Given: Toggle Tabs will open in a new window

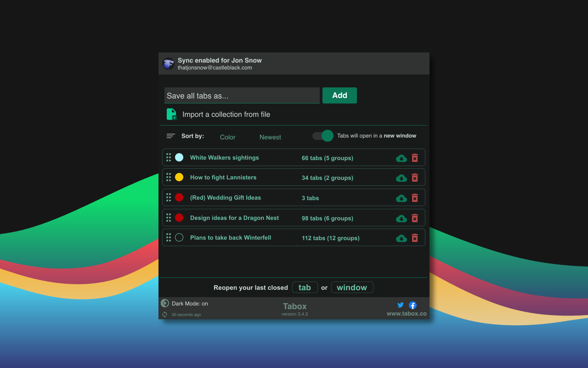Looking at the screenshot, I should pyautogui.click(x=322, y=136).
